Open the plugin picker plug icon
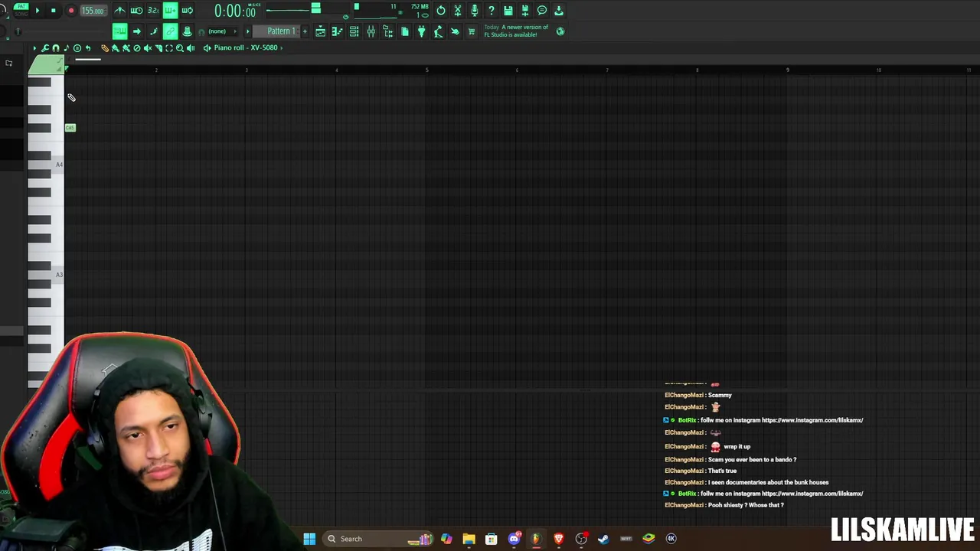The image size is (980, 551). [x=421, y=31]
